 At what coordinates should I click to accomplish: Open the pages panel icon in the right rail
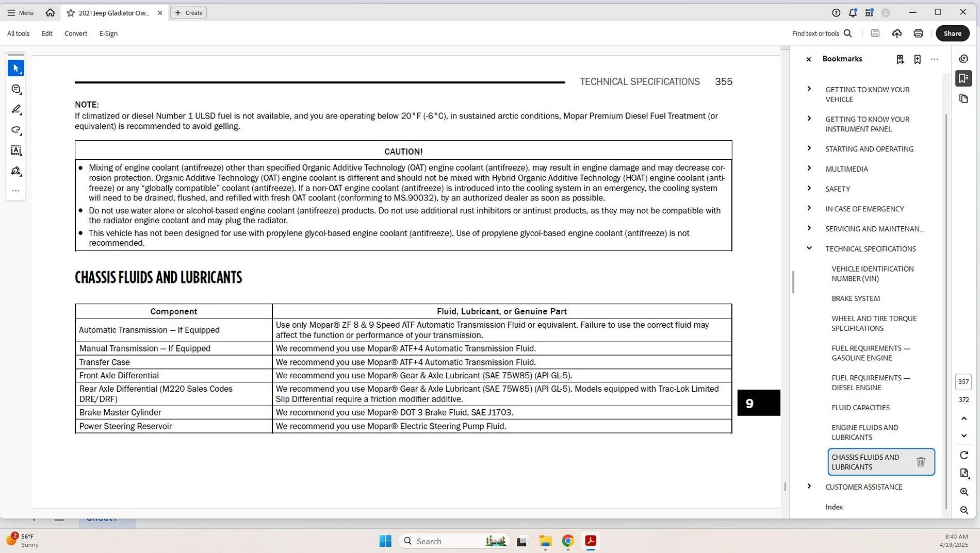coord(963,98)
